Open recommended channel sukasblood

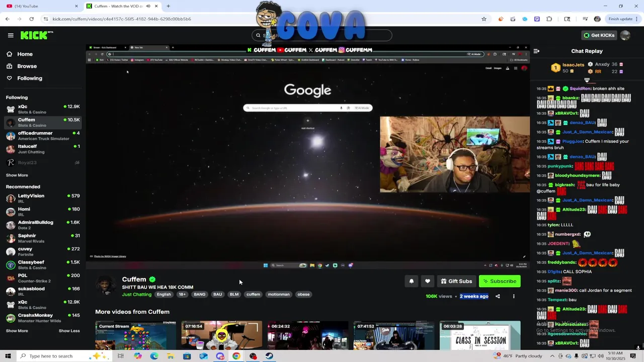tap(43, 291)
